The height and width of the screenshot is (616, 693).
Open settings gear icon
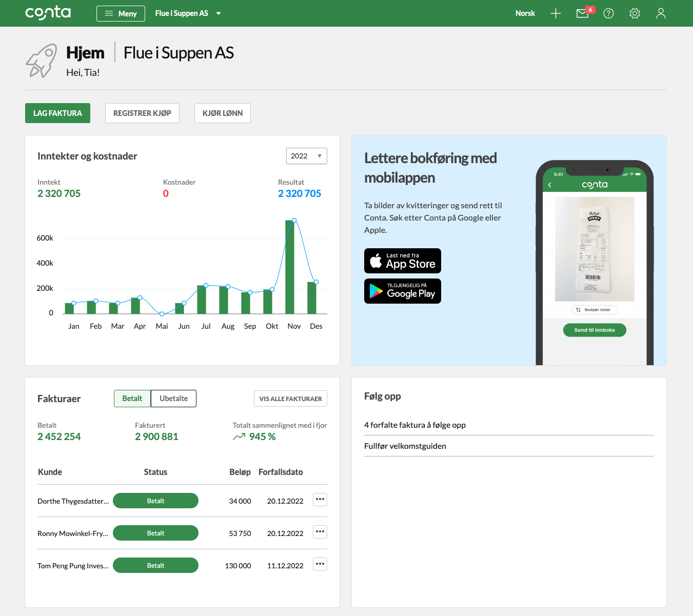(x=635, y=13)
